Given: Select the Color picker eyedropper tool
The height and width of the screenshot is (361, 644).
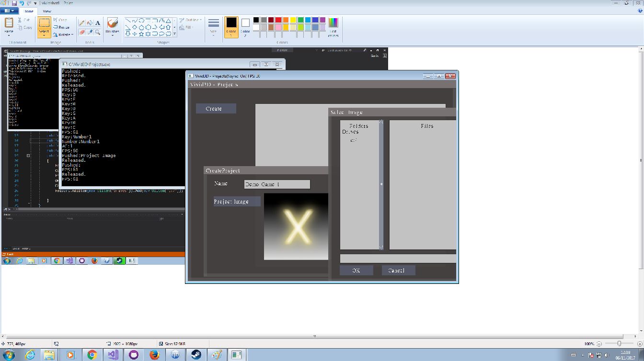Looking at the screenshot, I should click(90, 32).
